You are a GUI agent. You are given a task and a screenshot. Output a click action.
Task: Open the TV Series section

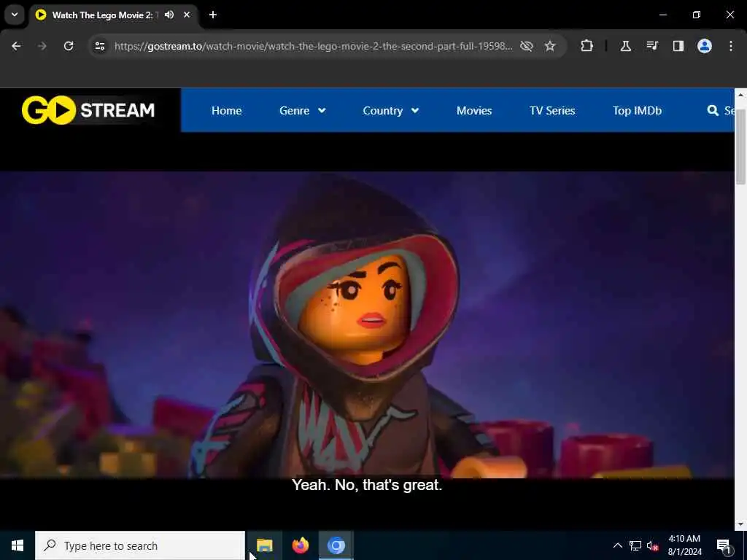(552, 111)
